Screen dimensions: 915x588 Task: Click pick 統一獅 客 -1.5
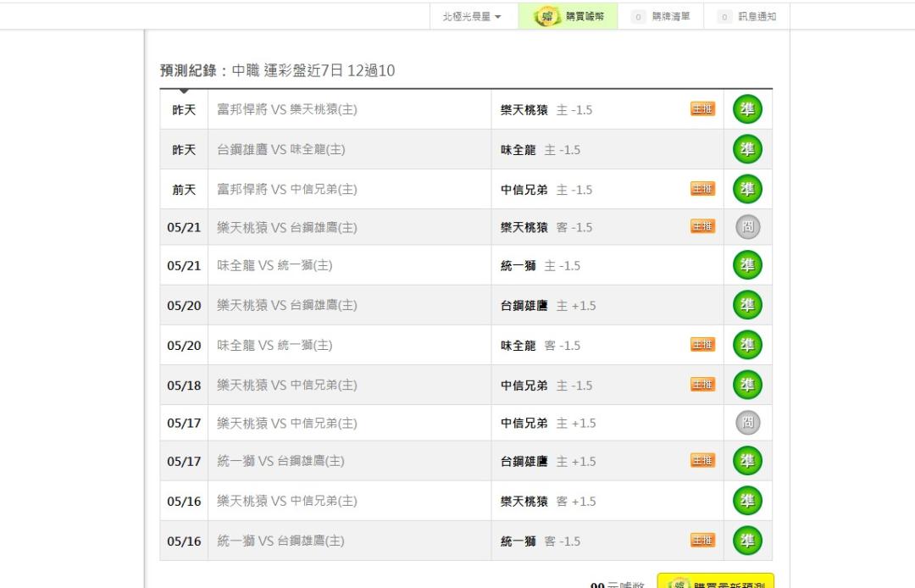tap(541, 541)
